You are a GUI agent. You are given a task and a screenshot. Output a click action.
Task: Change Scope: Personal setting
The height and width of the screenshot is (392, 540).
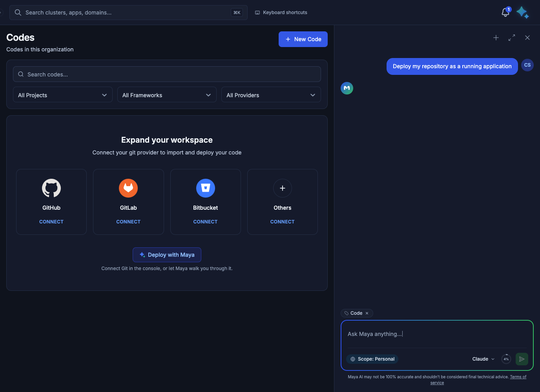click(x=372, y=359)
